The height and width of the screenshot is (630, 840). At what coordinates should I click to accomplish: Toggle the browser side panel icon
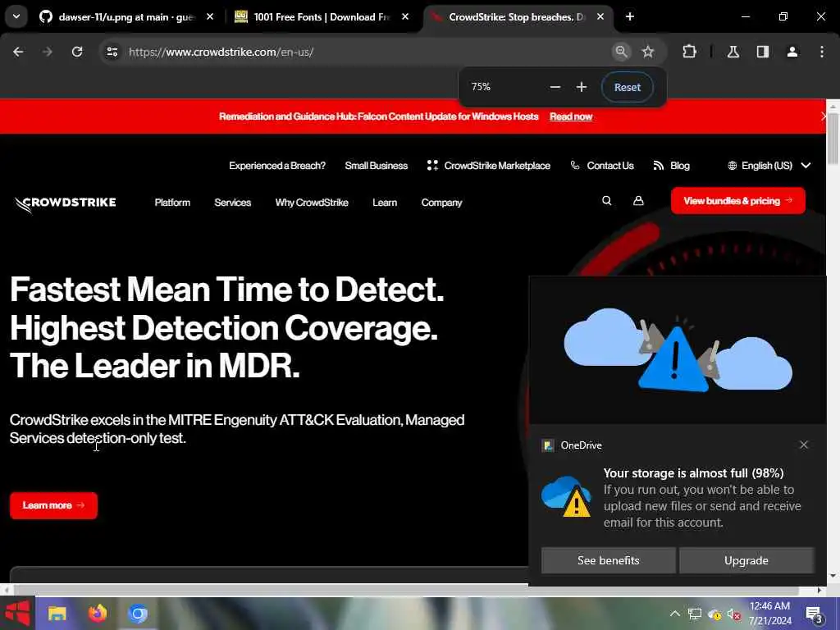pos(763,52)
